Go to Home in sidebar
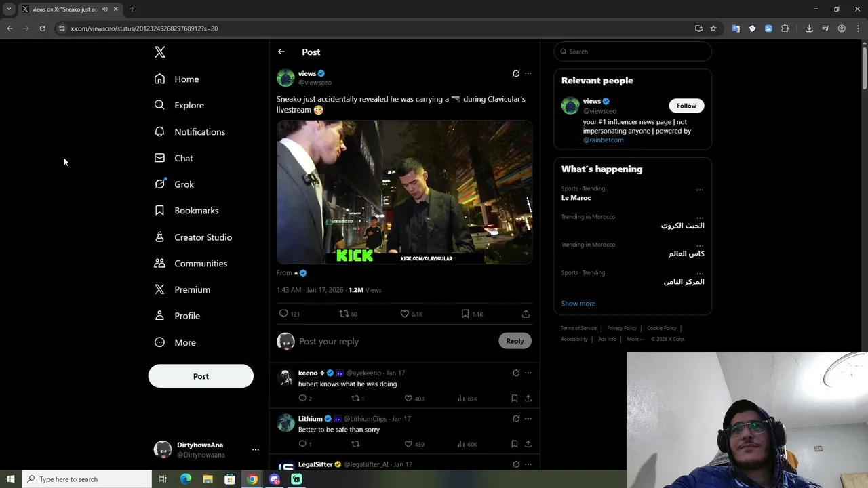The width and height of the screenshot is (868, 488). tap(176, 79)
